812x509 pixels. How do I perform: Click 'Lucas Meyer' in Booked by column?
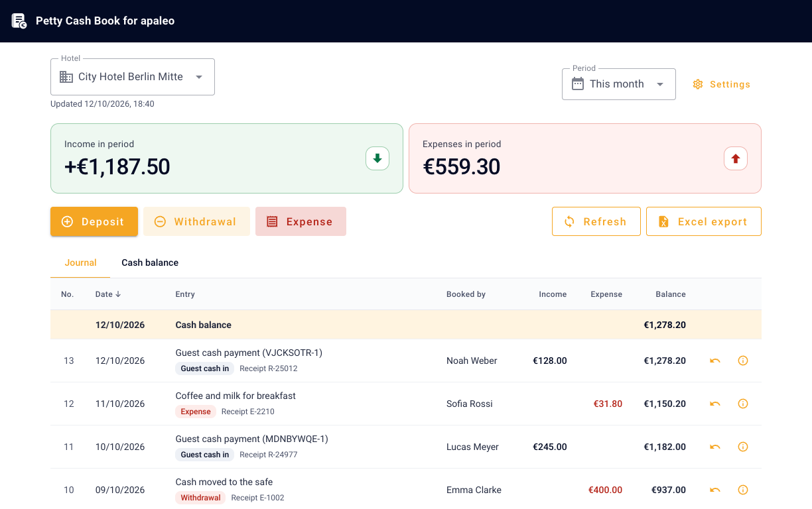point(472,447)
